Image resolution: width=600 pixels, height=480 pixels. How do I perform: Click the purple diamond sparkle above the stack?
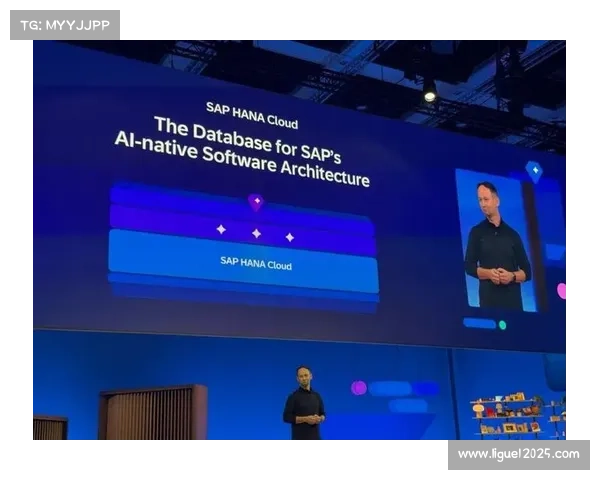[x=256, y=201]
